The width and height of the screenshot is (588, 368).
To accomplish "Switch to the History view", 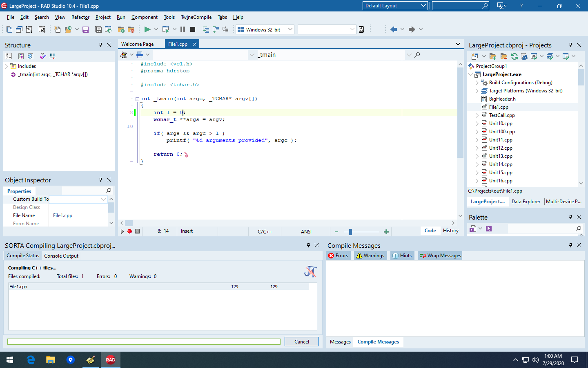I will pos(451,231).
